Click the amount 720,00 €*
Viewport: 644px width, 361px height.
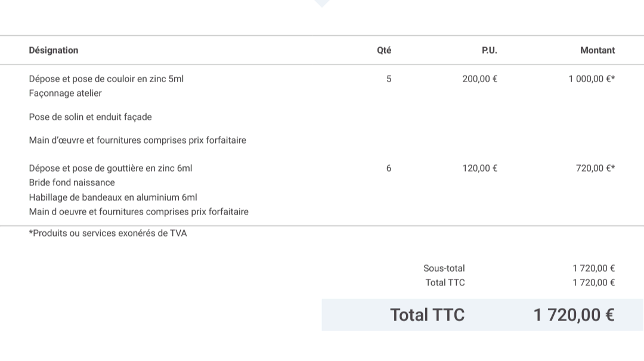coord(595,168)
